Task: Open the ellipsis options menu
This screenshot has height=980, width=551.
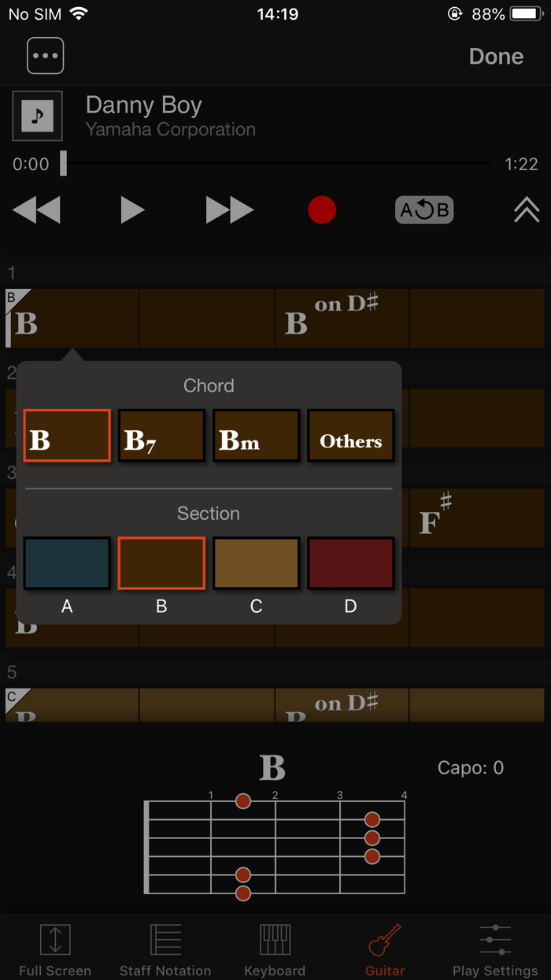Action: click(x=45, y=55)
